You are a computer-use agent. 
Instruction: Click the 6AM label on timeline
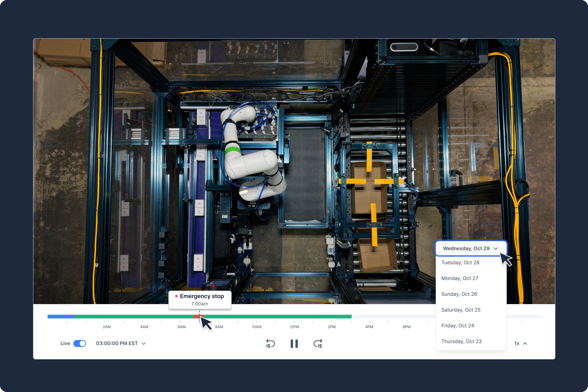point(181,327)
